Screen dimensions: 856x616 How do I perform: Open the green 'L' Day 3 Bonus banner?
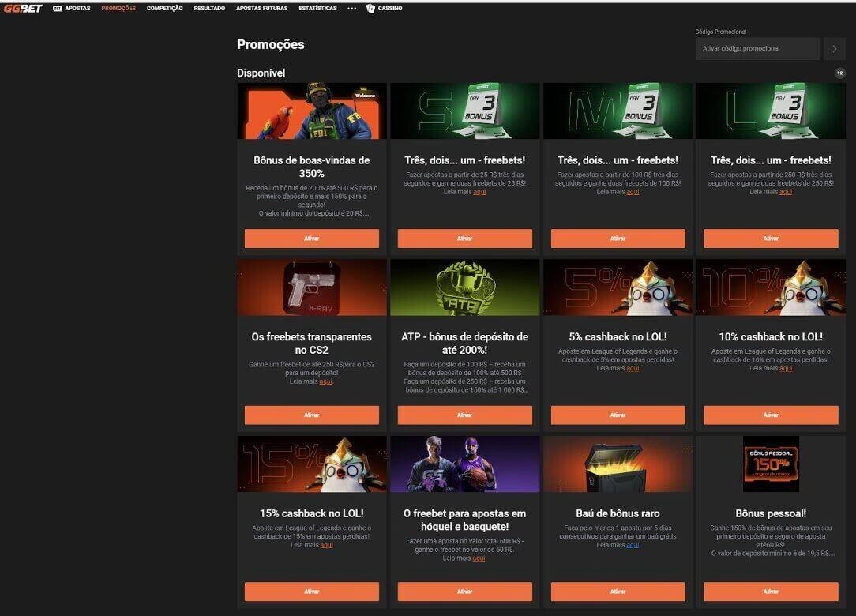coord(771,111)
